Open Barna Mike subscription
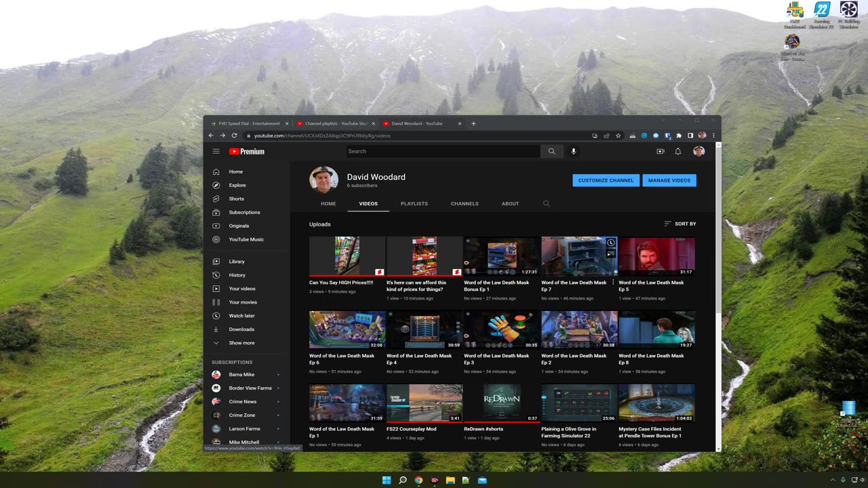The height and width of the screenshot is (488, 868). (x=247, y=375)
